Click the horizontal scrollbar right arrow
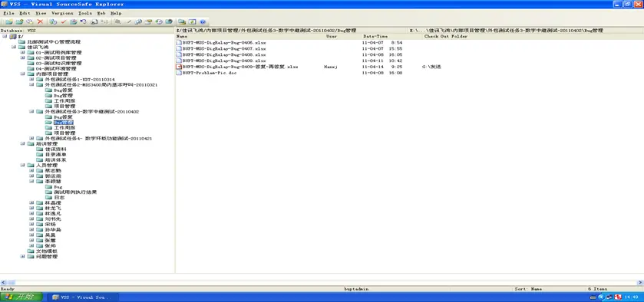Screen dimensions: 644x302 coord(640,283)
